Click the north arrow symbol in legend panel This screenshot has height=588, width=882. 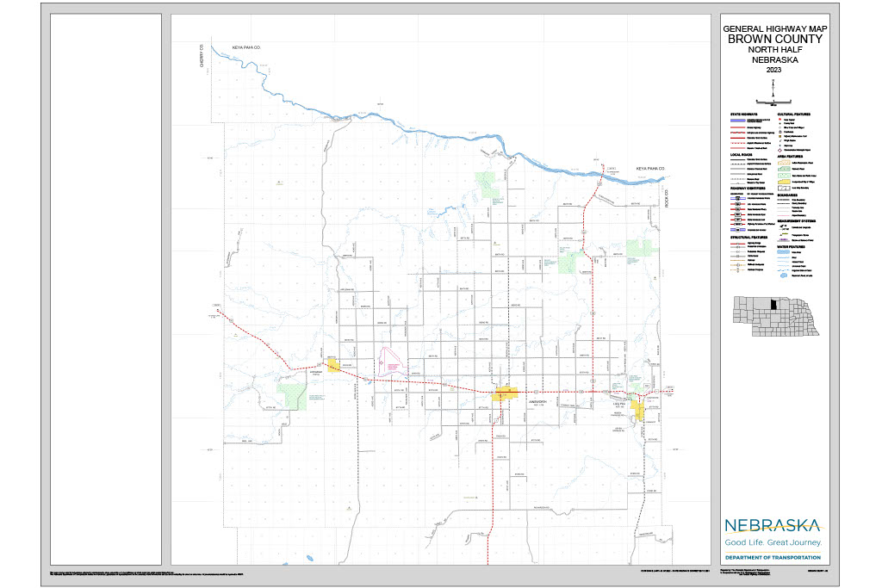pyautogui.click(x=773, y=89)
